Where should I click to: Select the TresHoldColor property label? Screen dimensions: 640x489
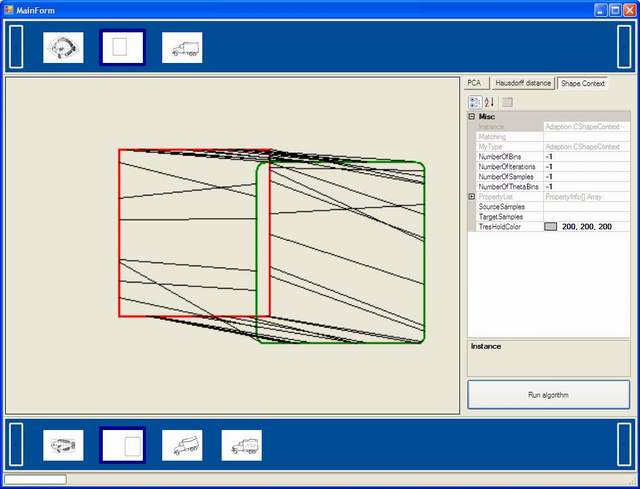point(500,227)
